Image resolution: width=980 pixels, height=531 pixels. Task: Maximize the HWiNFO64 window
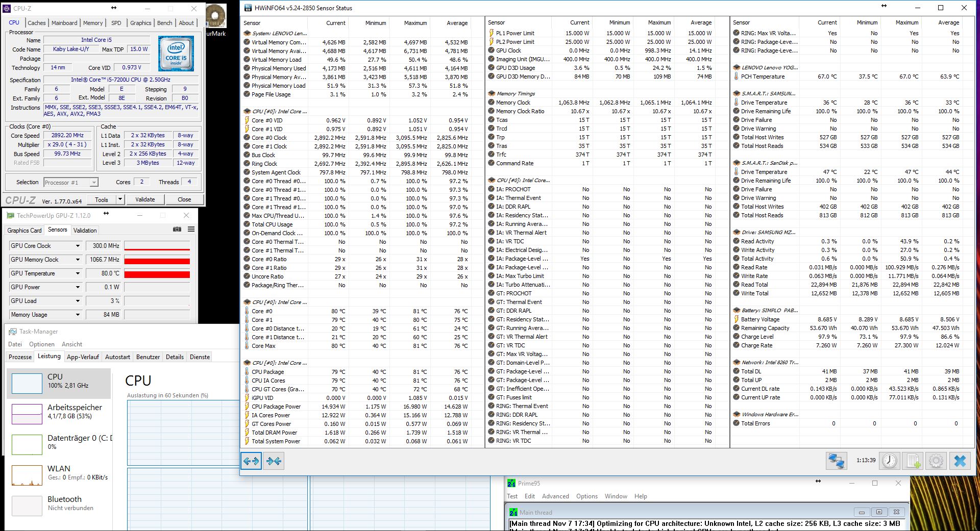click(x=941, y=8)
